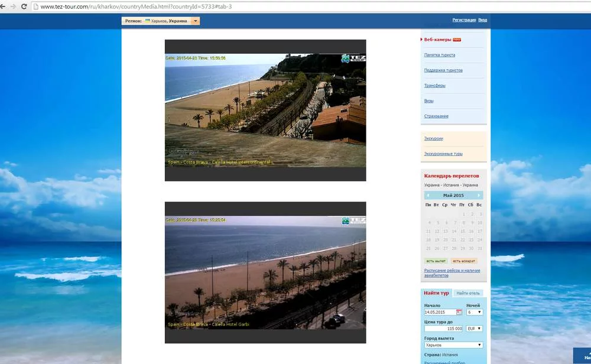Switch to the Найти тур tab

point(436,292)
